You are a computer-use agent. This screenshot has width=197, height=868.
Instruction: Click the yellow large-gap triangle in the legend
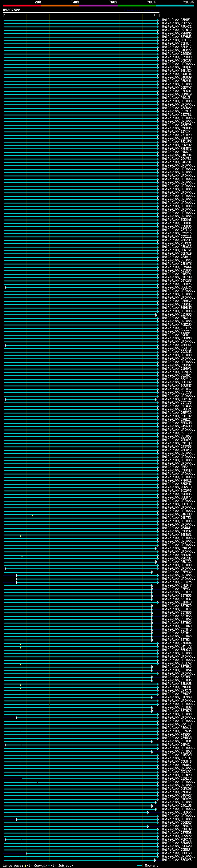[x=25, y=865]
